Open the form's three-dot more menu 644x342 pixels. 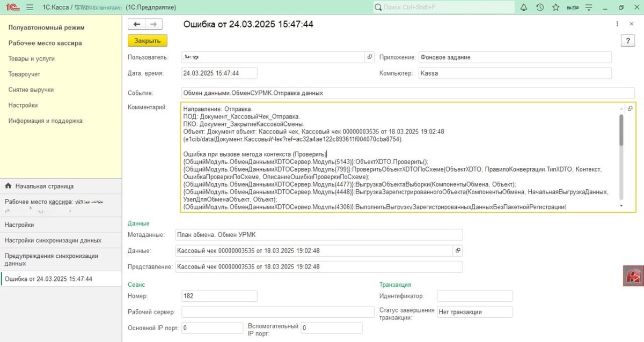click(x=618, y=24)
